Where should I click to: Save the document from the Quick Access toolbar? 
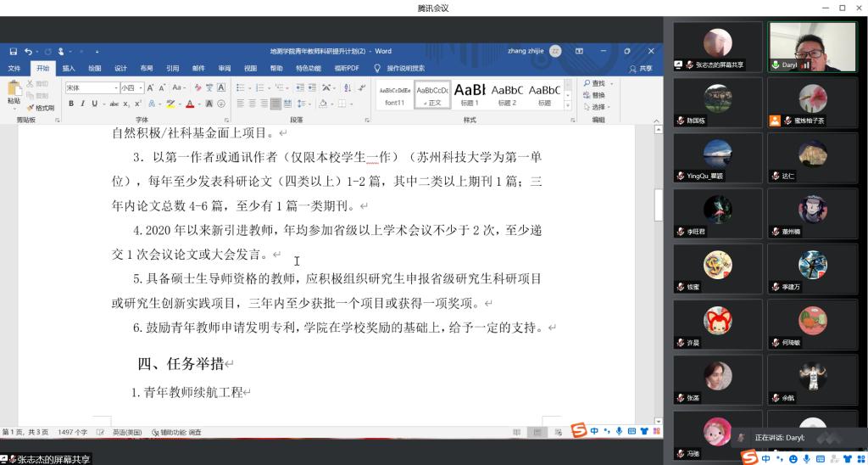(14, 51)
